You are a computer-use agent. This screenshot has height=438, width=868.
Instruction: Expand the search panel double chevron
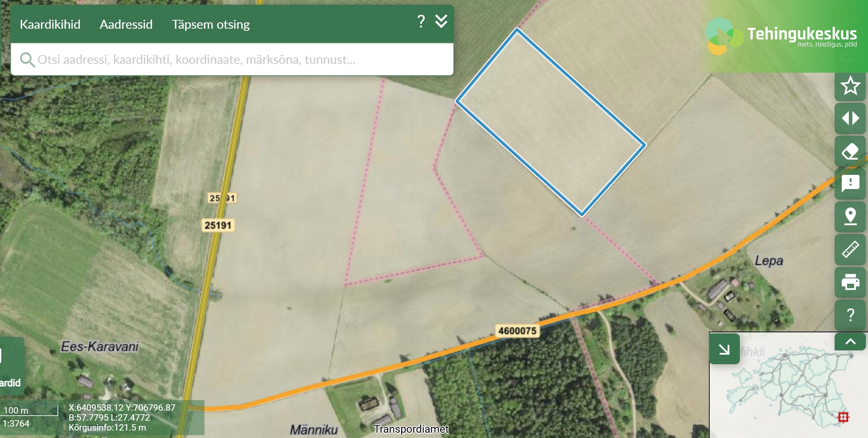click(441, 22)
